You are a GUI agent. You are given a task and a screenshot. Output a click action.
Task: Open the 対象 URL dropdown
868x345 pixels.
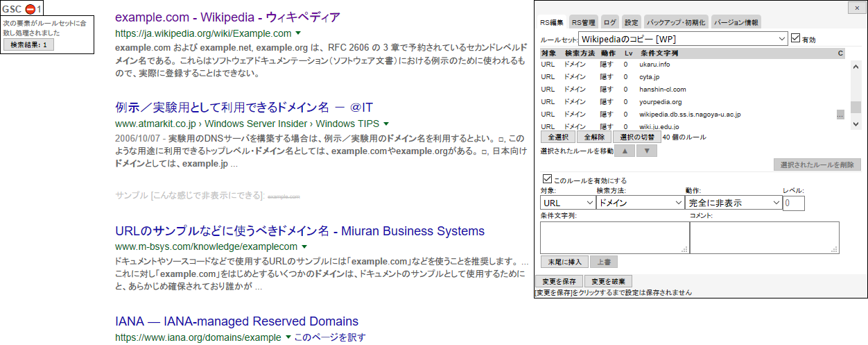(x=568, y=203)
